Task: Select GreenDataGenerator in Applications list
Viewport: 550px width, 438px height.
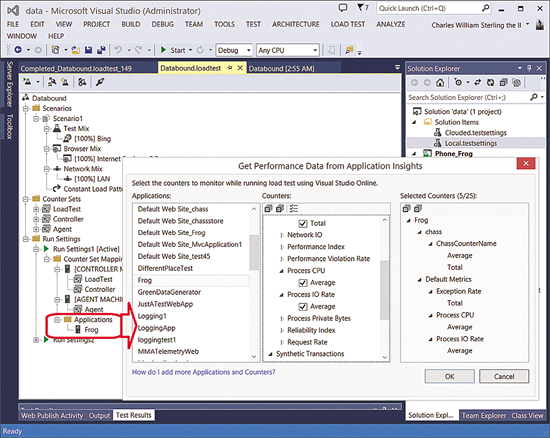Action: pos(169,292)
